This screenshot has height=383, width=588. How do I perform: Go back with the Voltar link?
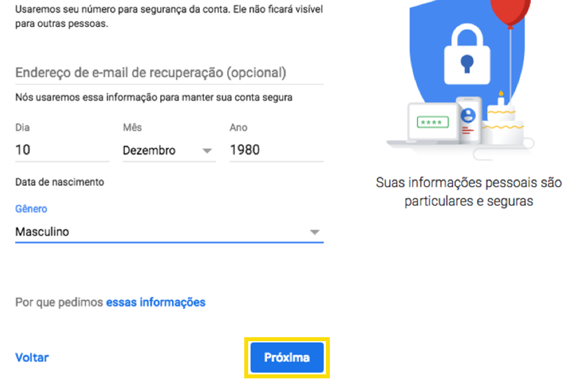coord(32,358)
